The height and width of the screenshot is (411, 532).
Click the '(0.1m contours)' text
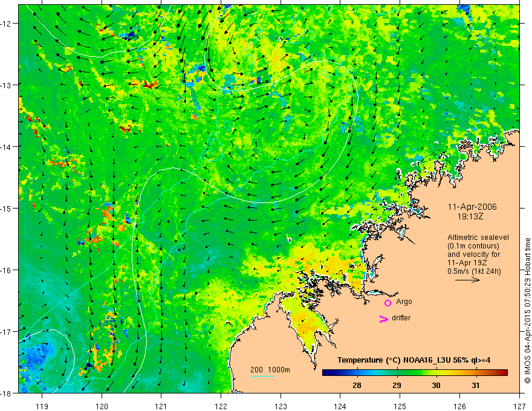click(473, 246)
